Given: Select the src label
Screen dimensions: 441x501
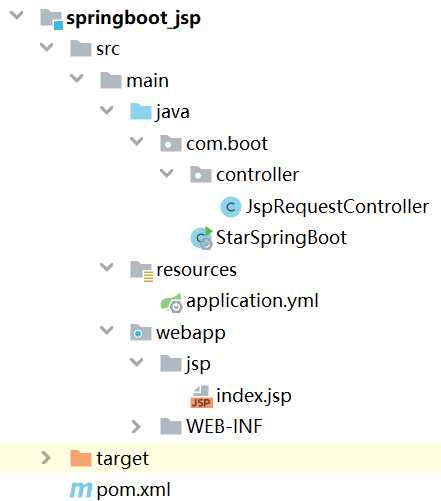Looking at the screenshot, I should (108, 49).
